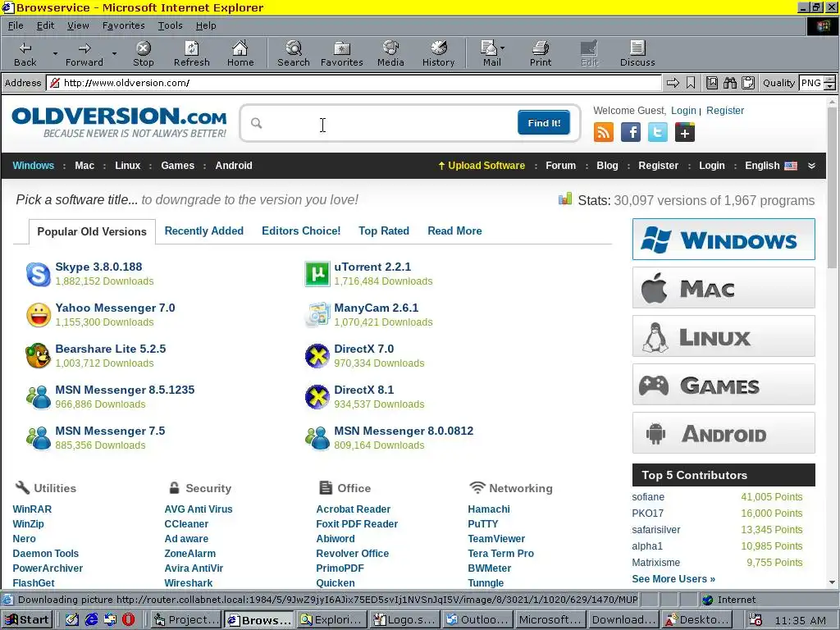
Task: Open the RSS feed icon
Action: tap(604, 132)
